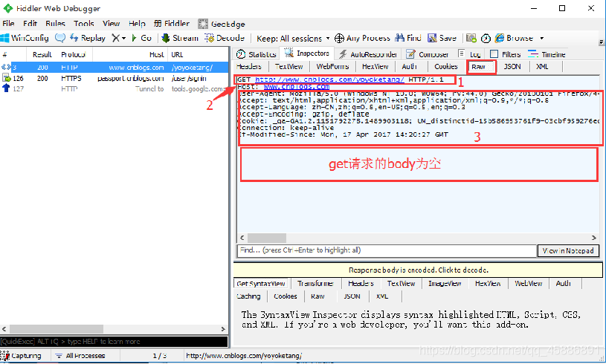The image size is (606, 364).
Task: Select the request TextView tab
Action: [289, 66]
